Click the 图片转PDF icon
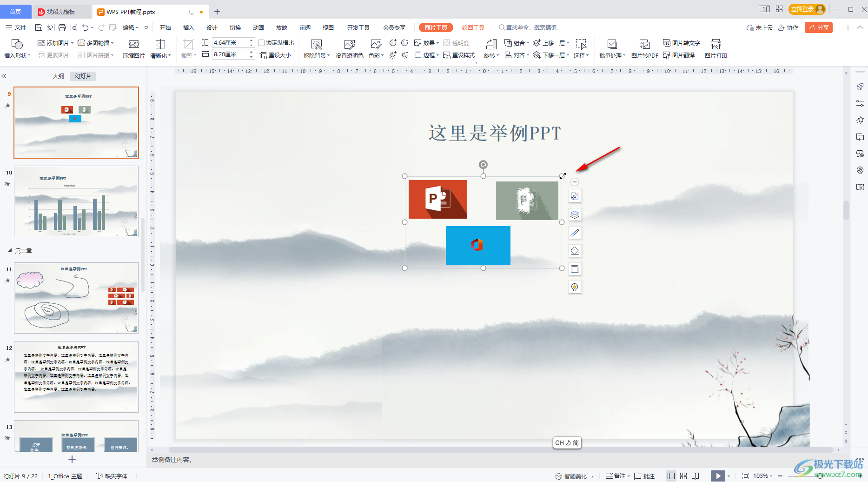This screenshot has width=868, height=482. (644, 44)
